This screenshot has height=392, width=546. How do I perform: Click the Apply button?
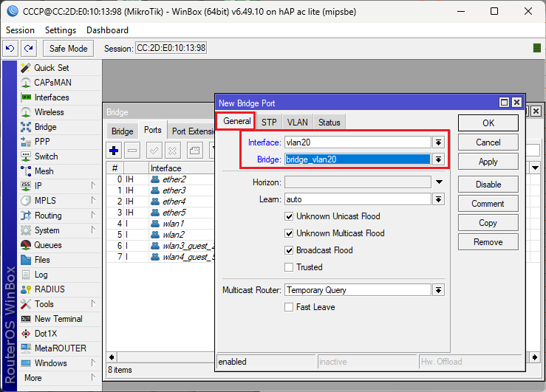[x=488, y=162]
